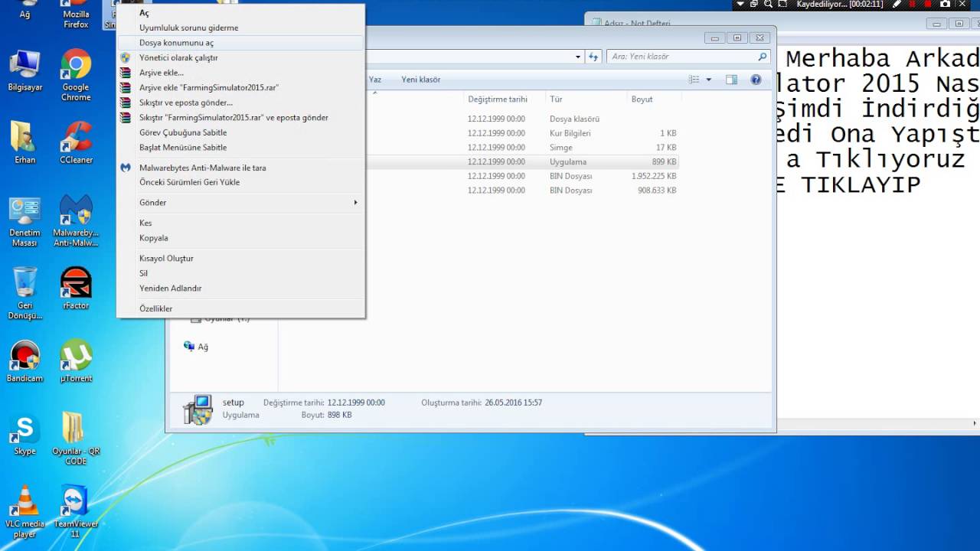
Task: Choose Önceki Sürümleri Geri Yükle
Action: click(x=241, y=182)
